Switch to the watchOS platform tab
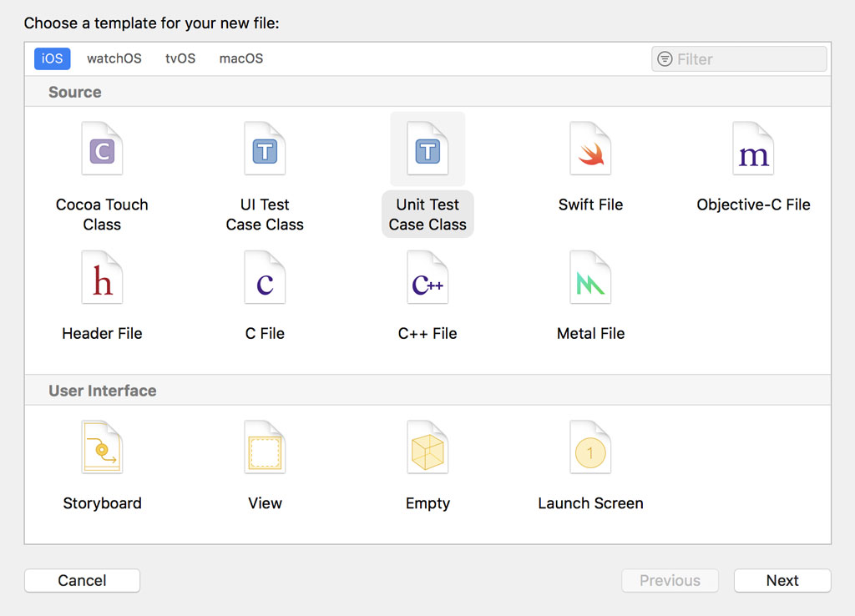This screenshot has width=855, height=616. (x=114, y=58)
